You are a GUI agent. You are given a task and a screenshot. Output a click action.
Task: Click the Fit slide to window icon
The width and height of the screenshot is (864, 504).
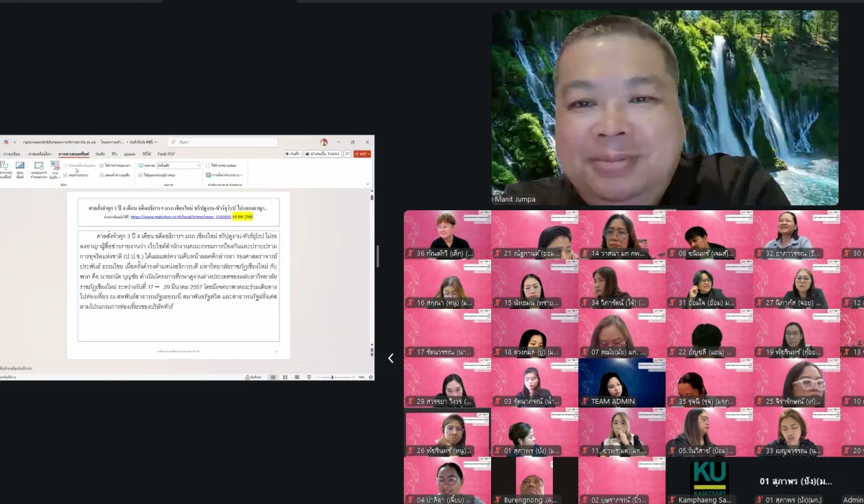pyautogui.click(x=369, y=377)
